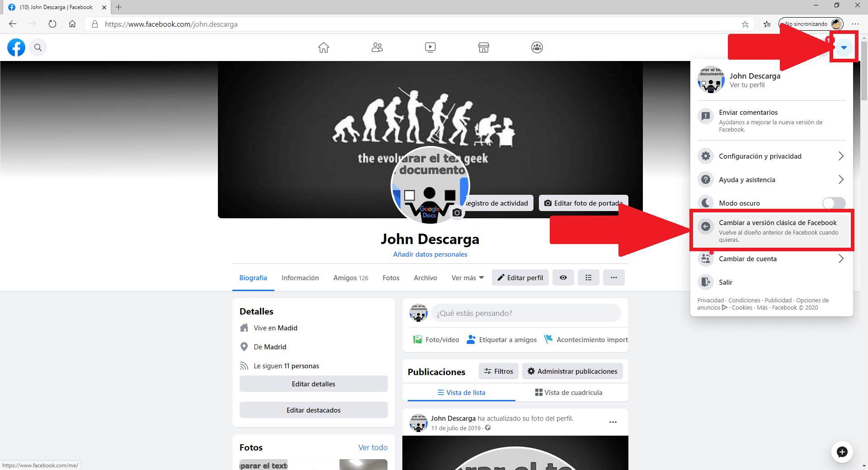Click the Condiciones footer link

[x=744, y=301]
